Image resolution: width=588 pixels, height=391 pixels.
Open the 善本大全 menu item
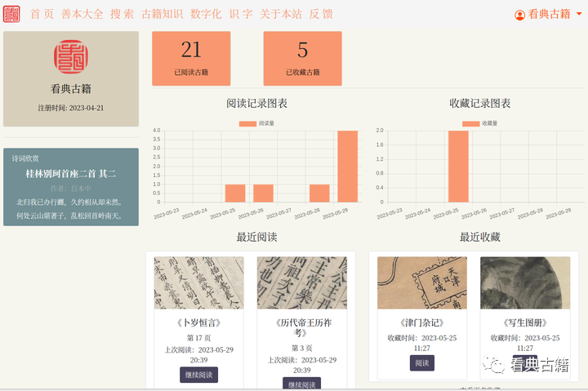coord(82,14)
